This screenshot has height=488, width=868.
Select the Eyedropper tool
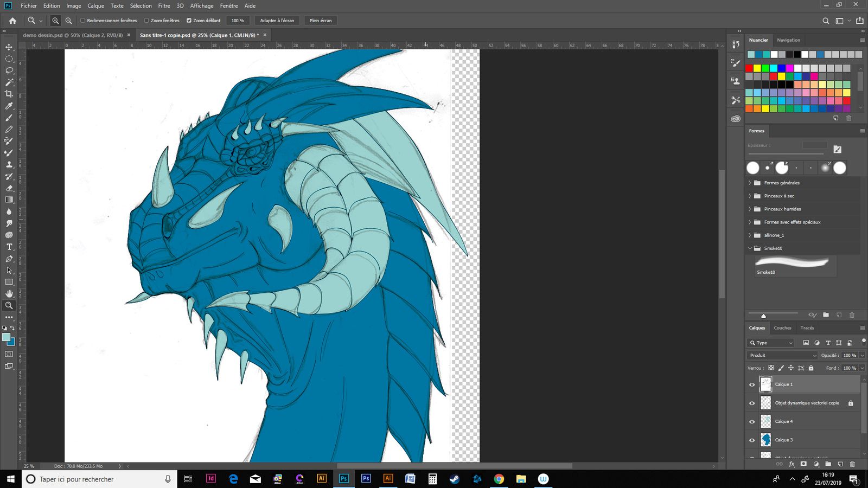pos(9,106)
